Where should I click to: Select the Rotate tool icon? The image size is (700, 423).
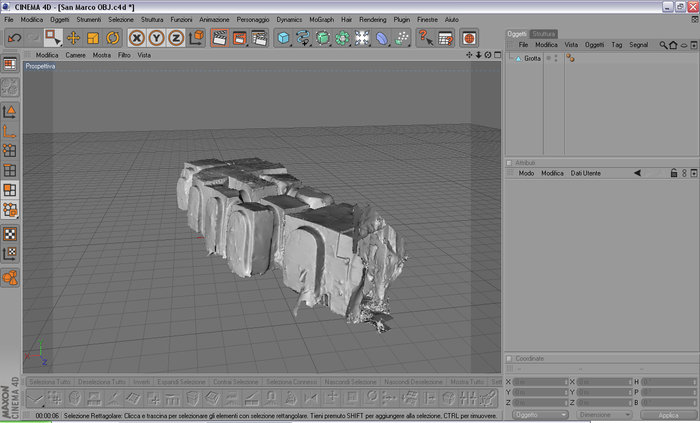pyautogui.click(x=112, y=38)
